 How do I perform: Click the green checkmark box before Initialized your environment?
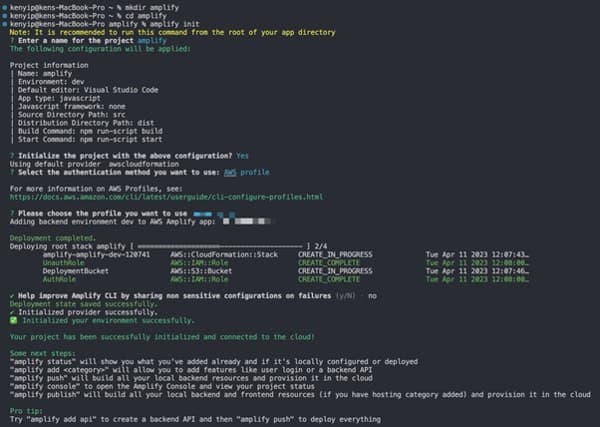(x=13, y=320)
